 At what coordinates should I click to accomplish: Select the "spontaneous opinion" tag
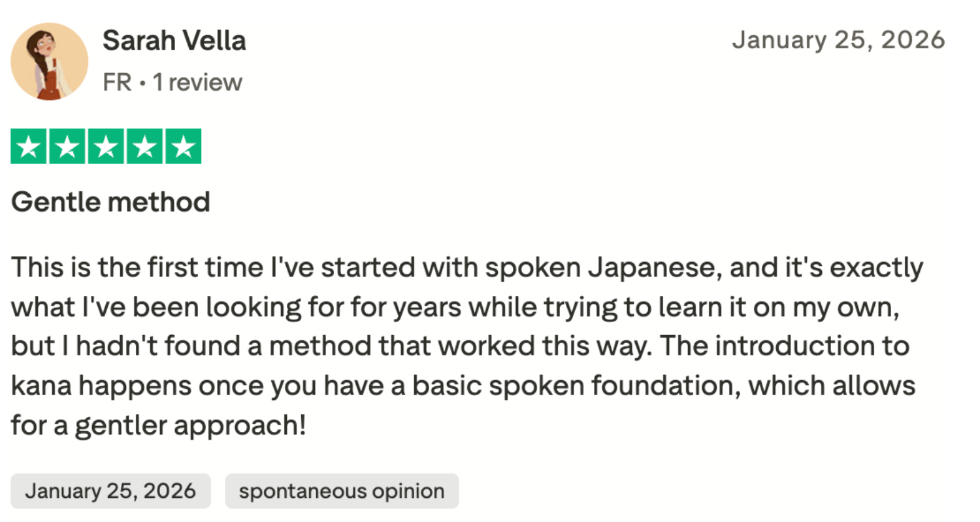(x=342, y=491)
